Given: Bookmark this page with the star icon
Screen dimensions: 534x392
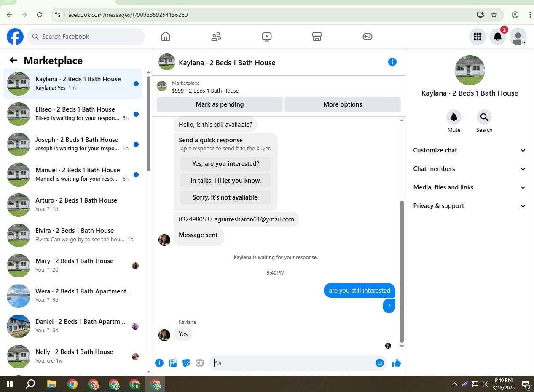Looking at the screenshot, I should [x=494, y=15].
